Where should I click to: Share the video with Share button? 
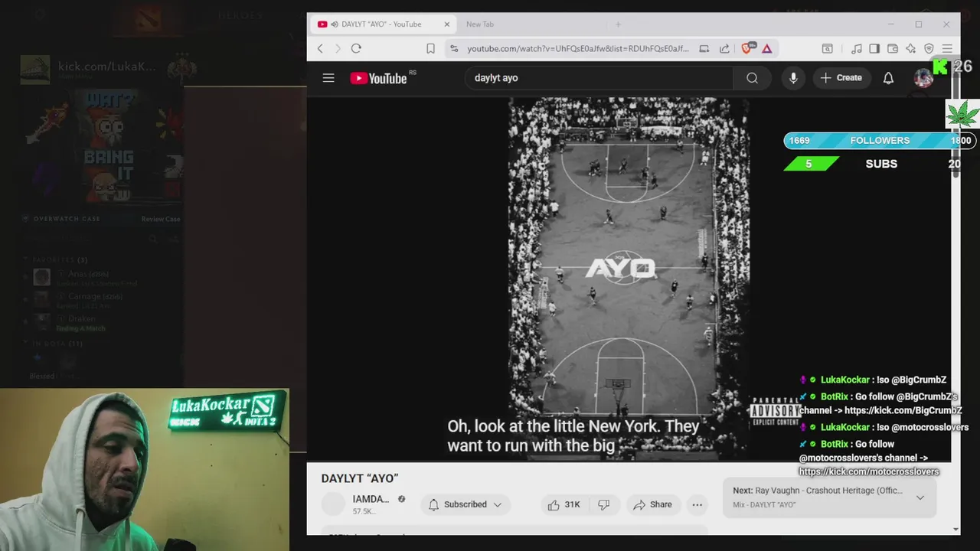[x=652, y=504]
